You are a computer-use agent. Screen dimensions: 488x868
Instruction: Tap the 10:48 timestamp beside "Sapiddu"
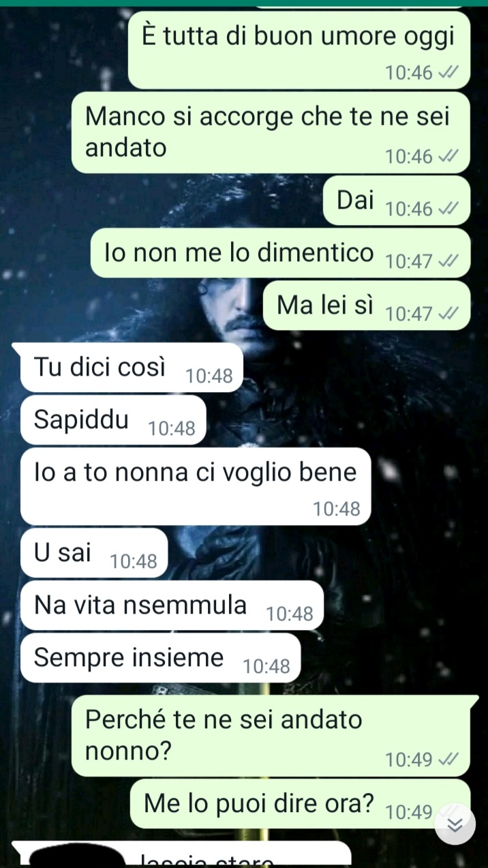pyautogui.click(x=172, y=428)
